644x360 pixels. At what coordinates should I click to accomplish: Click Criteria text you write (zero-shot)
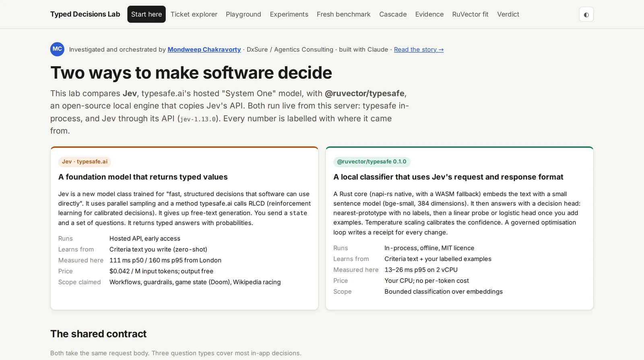point(158,249)
